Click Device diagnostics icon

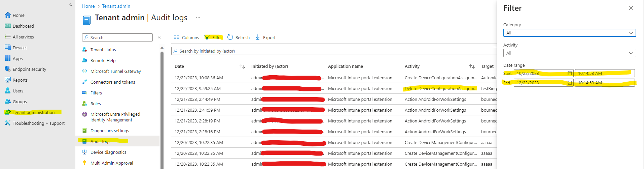tap(85, 152)
